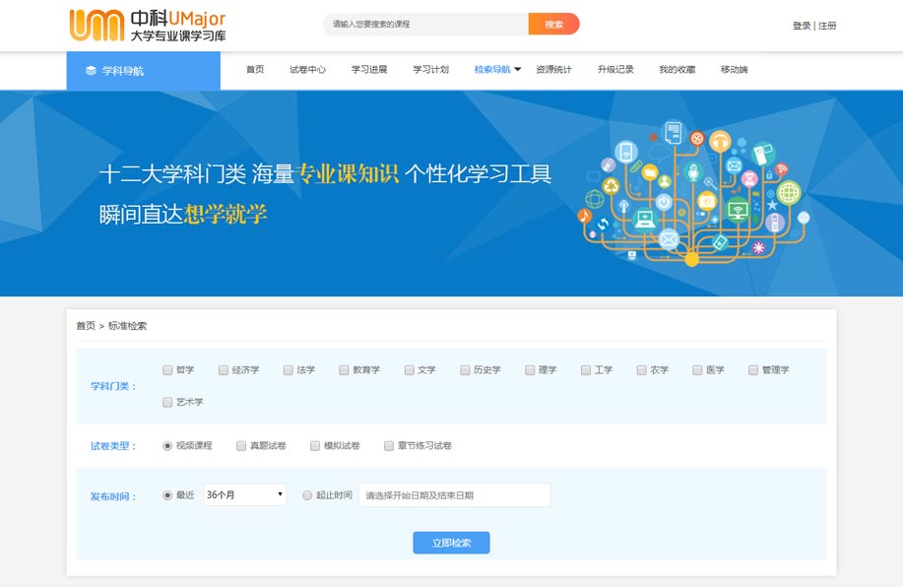The width and height of the screenshot is (903, 588).
Task: Expand the 检索导航 dropdown menu
Action: pyautogui.click(x=497, y=70)
